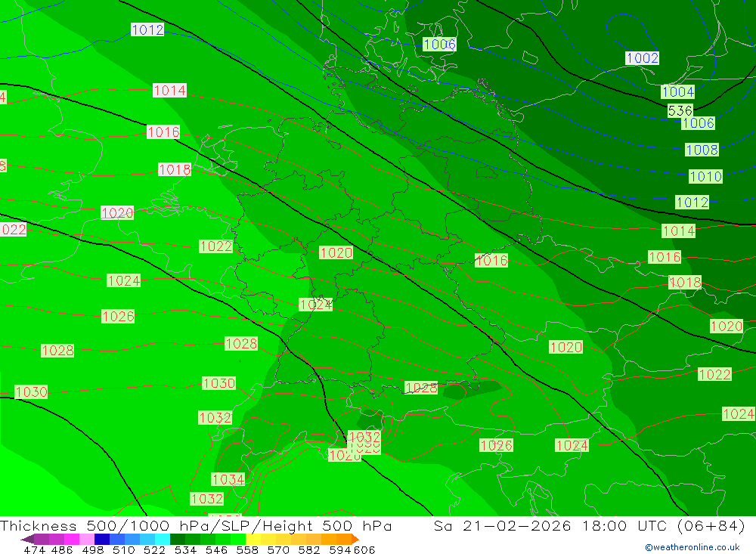Click the left purple arrow of color scale
Screen dimensions: 756x554
tap(27, 539)
